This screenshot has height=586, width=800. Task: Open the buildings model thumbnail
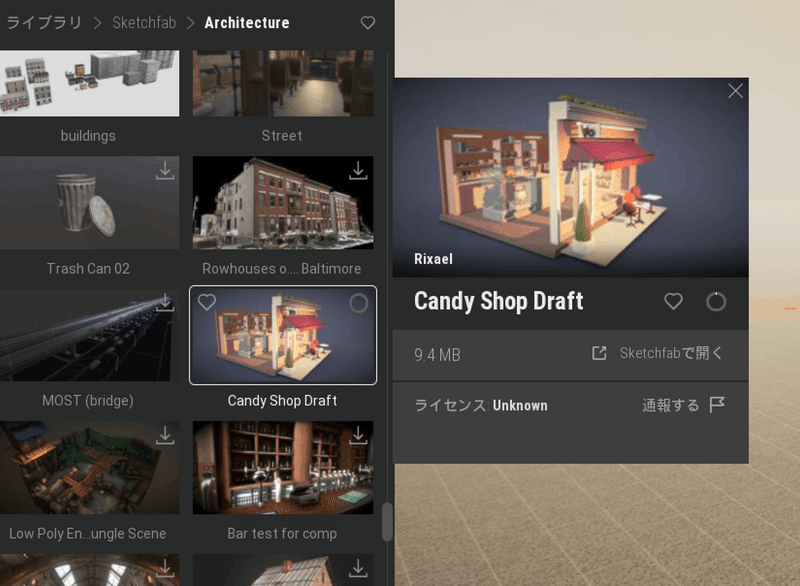89,83
